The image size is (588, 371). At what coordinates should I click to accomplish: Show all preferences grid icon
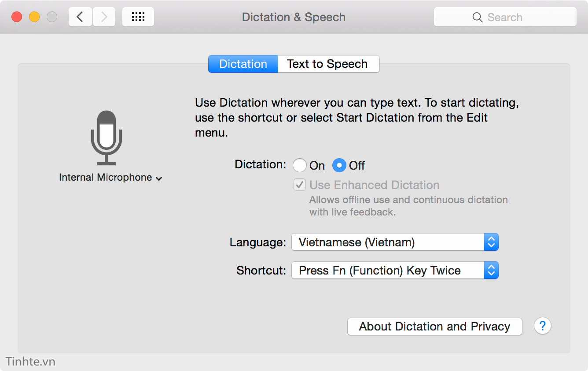[138, 17]
